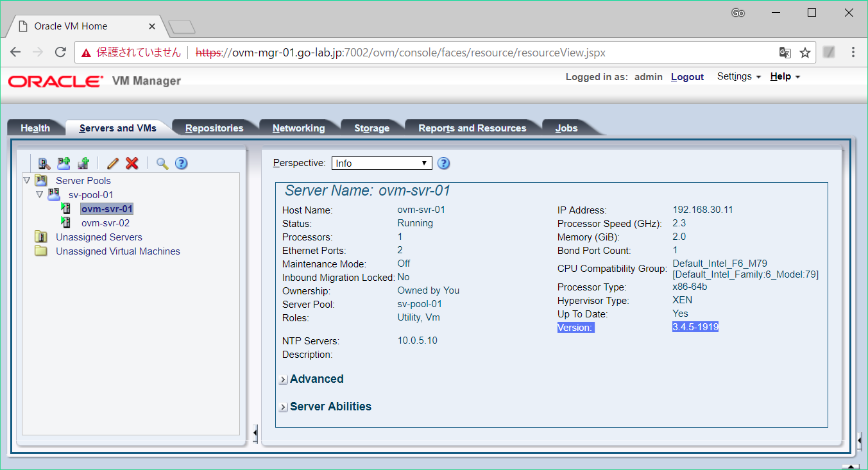
Task: Click the red X Delete icon
Action: pos(132,164)
